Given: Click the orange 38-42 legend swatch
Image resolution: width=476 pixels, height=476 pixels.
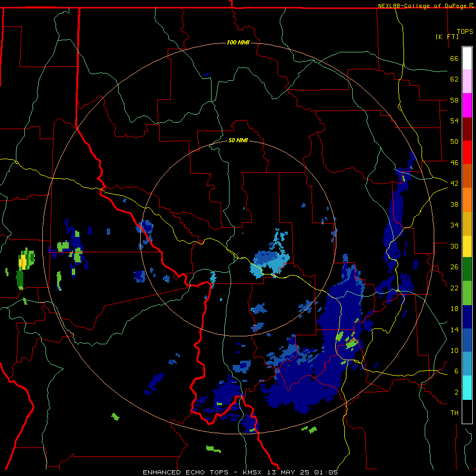Looking at the screenshot, I should (467, 200).
